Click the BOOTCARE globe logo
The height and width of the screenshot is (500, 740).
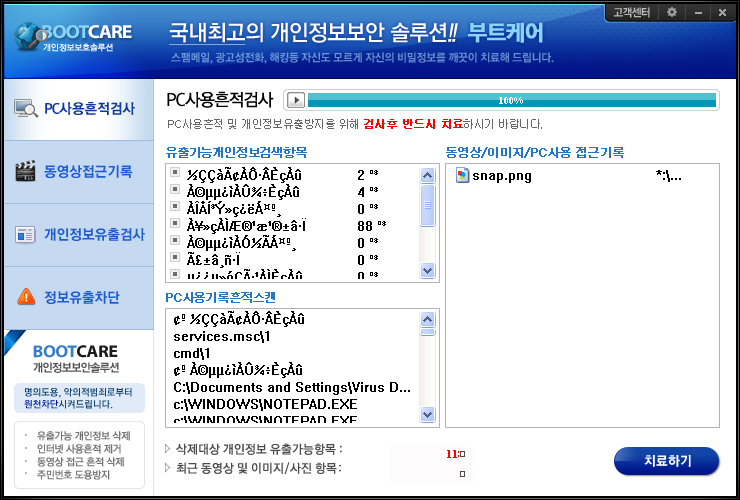(x=31, y=36)
